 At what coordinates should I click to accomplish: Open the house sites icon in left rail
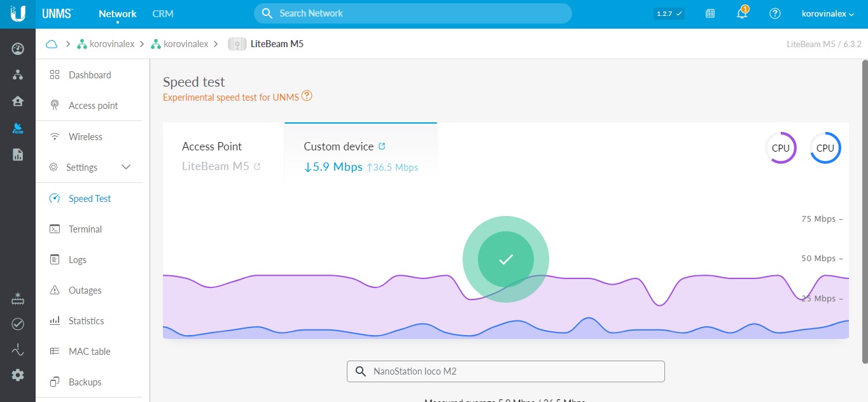(x=18, y=101)
